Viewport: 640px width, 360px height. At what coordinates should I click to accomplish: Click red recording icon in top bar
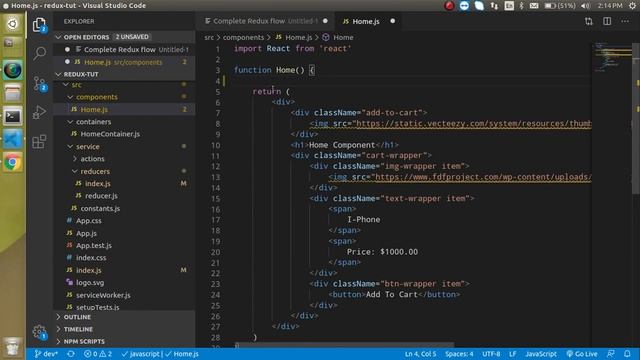click(449, 6)
